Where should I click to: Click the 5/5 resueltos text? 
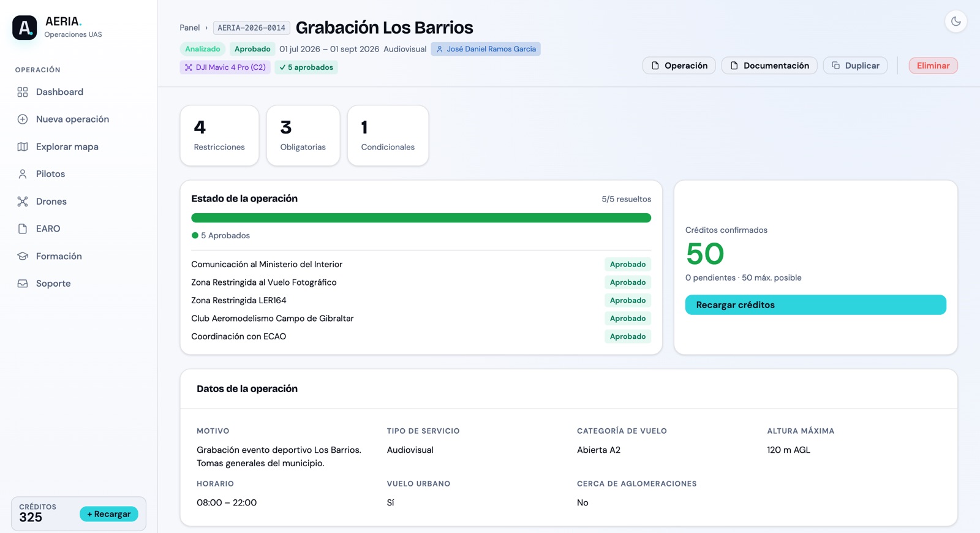click(626, 199)
